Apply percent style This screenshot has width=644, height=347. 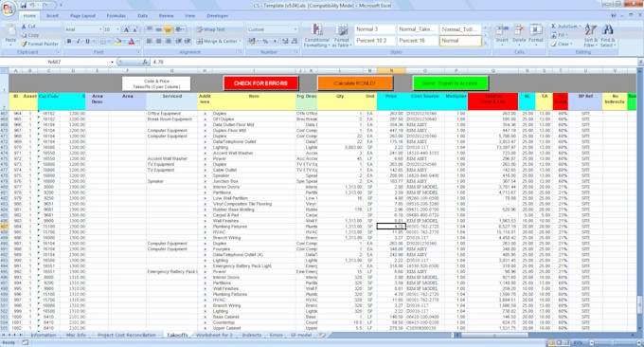[265, 41]
